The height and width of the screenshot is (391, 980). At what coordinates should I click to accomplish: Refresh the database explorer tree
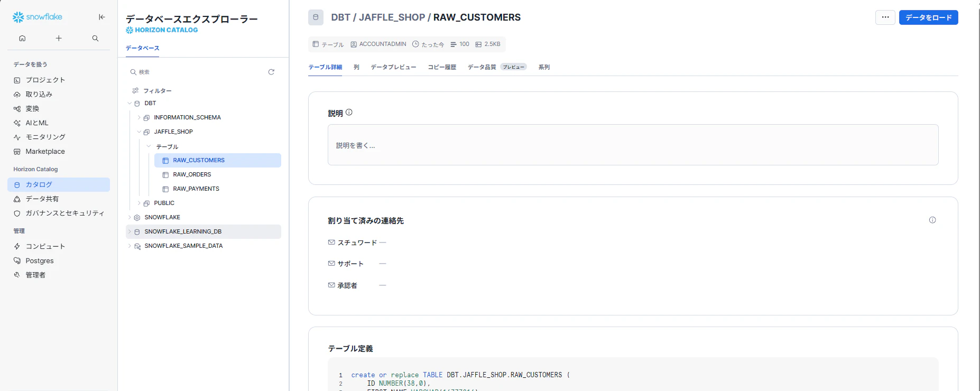coord(271,72)
